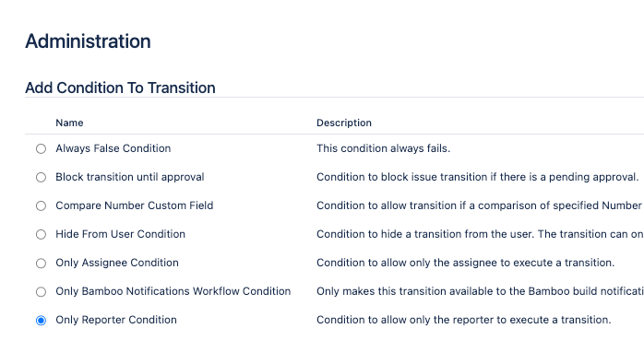Click the 'Only Assignee Condition' name text

pyautogui.click(x=117, y=263)
